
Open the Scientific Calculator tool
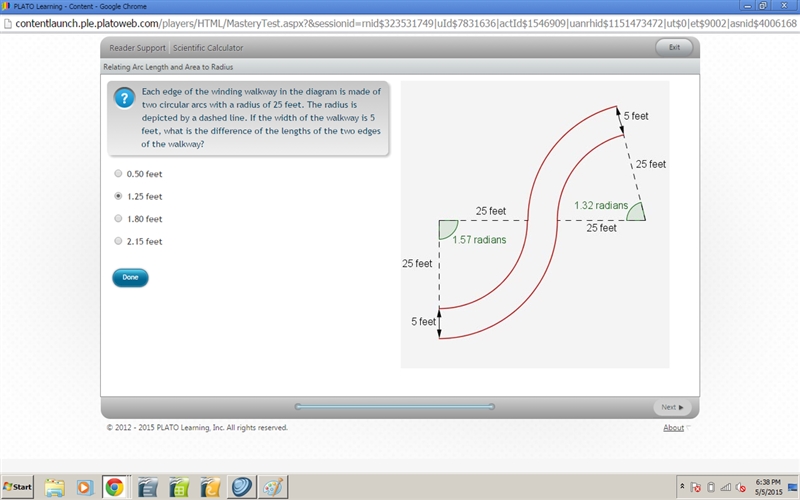[208, 48]
